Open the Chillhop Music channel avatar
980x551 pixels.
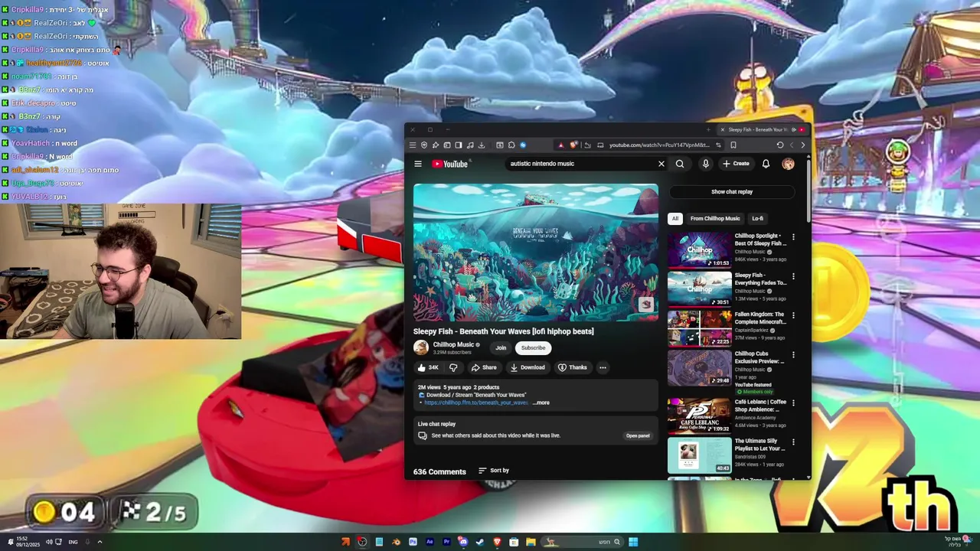[421, 347]
